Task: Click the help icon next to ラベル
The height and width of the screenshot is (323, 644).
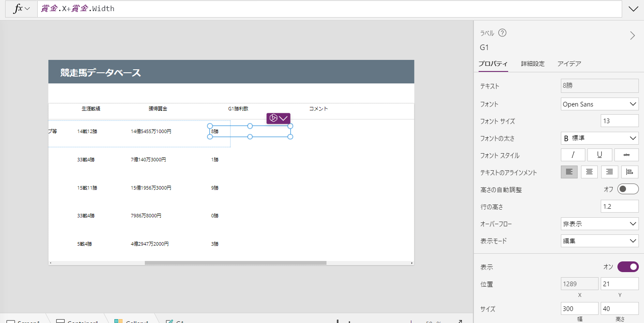Action: [503, 33]
